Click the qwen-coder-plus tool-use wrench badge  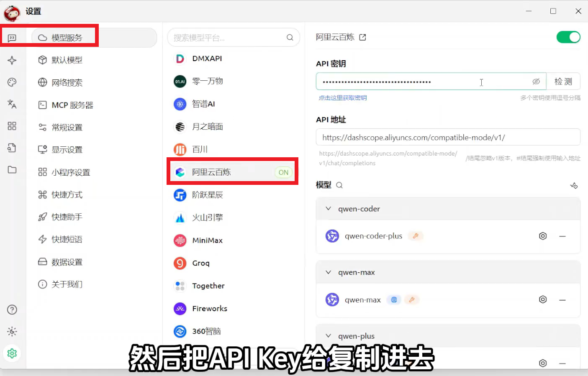[x=416, y=236]
